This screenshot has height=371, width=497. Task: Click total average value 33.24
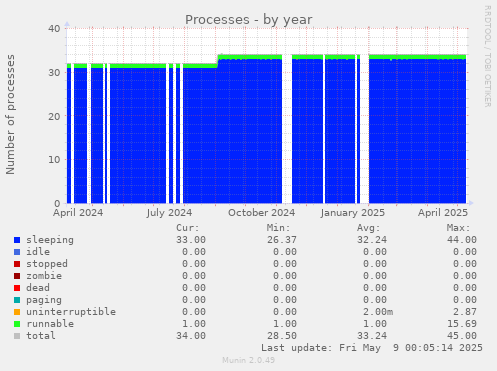[372, 336]
